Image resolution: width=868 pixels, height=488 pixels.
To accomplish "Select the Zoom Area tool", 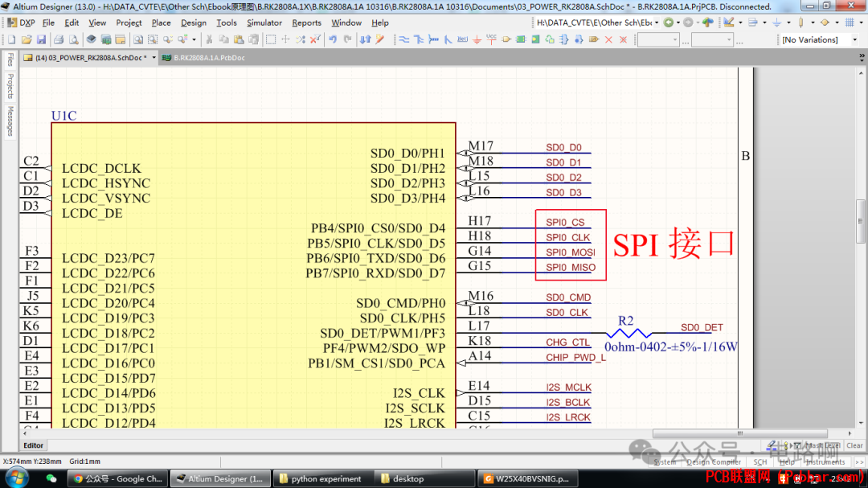I will pos(153,40).
